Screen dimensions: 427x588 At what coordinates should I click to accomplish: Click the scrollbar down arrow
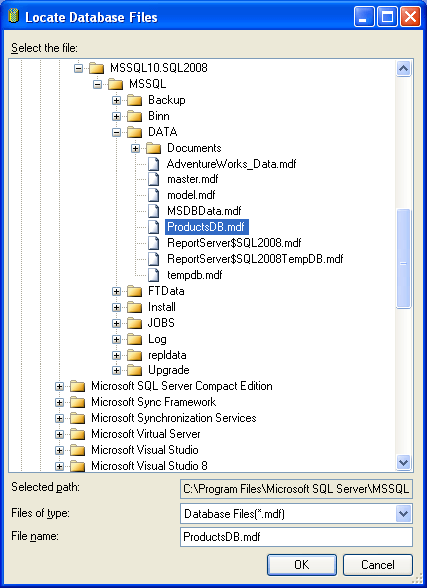[x=403, y=462]
